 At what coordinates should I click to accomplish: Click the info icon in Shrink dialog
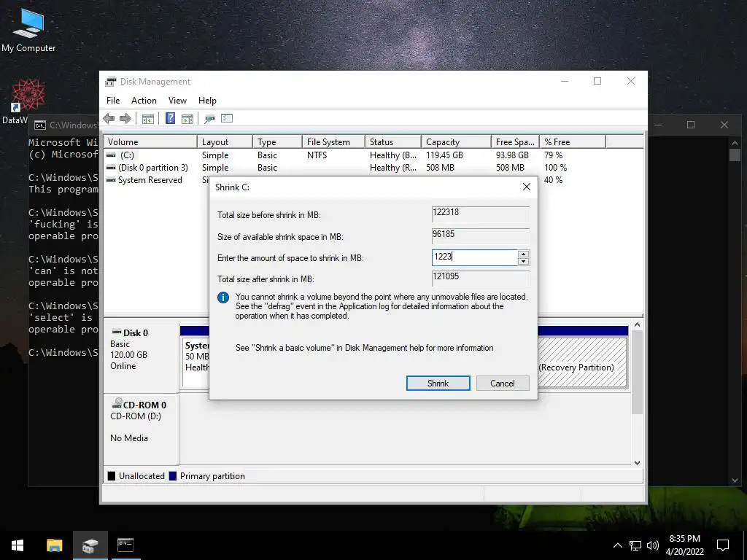pyautogui.click(x=223, y=297)
